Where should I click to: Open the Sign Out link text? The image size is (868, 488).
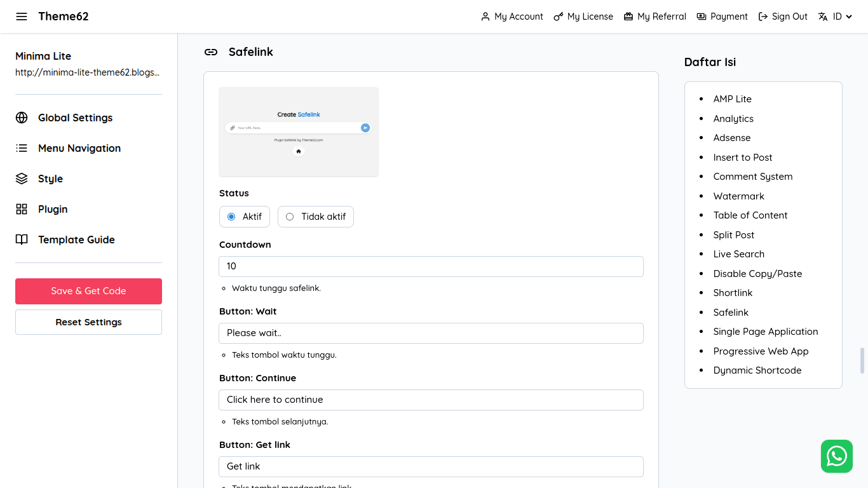(790, 17)
